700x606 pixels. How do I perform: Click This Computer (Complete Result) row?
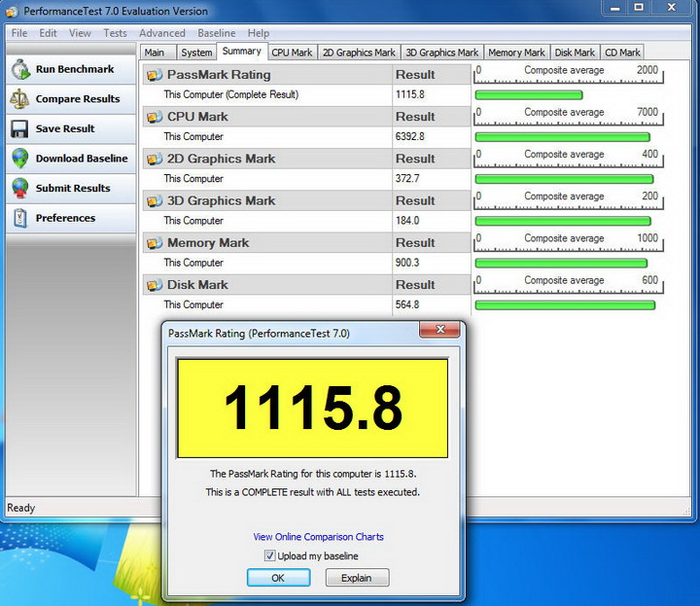tap(306, 94)
